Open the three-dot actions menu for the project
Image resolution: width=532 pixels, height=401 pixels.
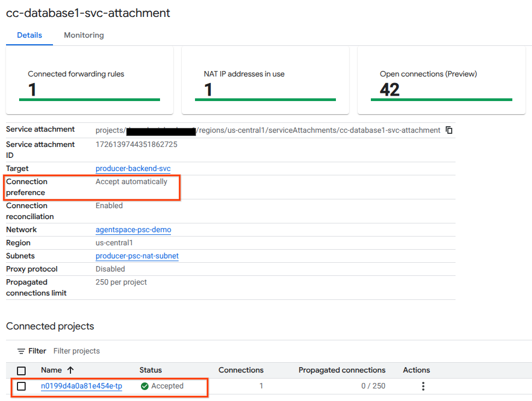tap(423, 386)
